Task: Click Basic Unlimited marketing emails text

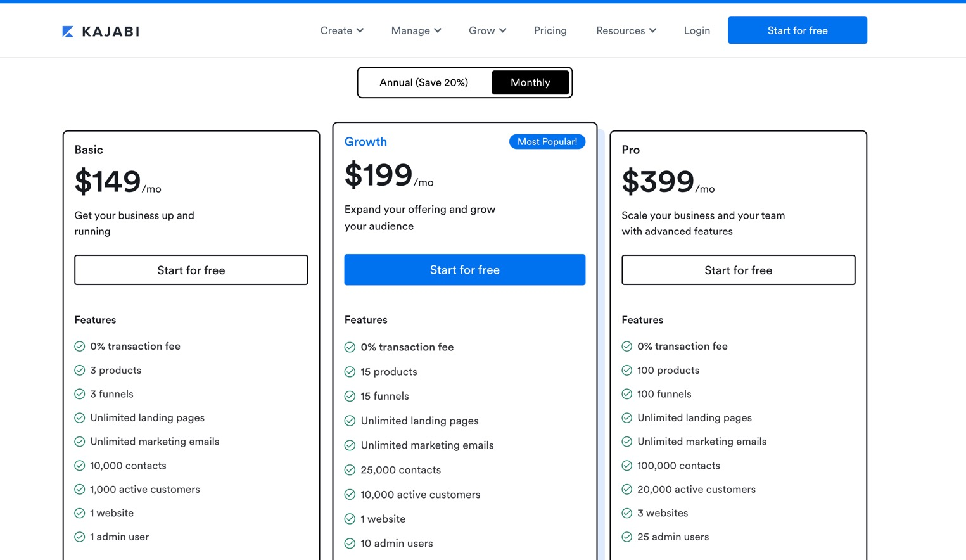Action: (155, 442)
